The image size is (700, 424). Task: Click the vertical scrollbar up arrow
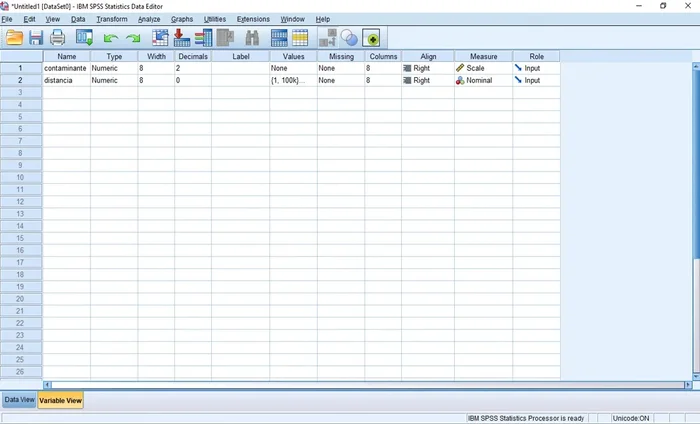pyautogui.click(x=696, y=66)
